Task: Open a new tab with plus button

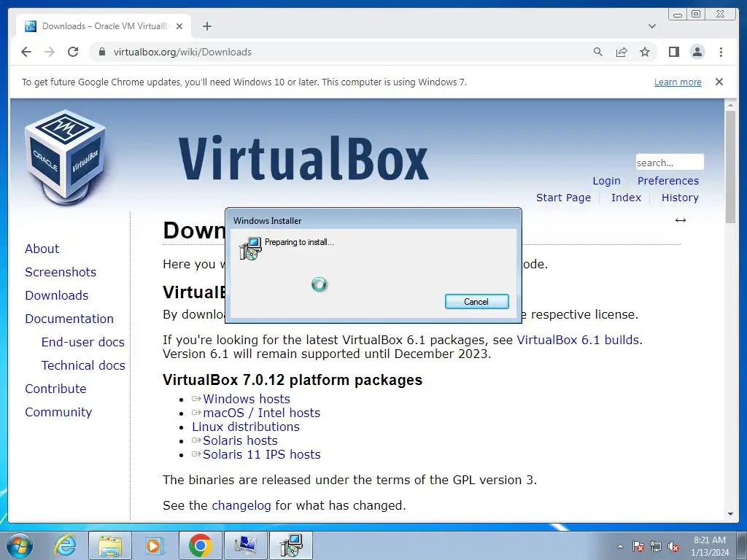Action: click(x=206, y=26)
